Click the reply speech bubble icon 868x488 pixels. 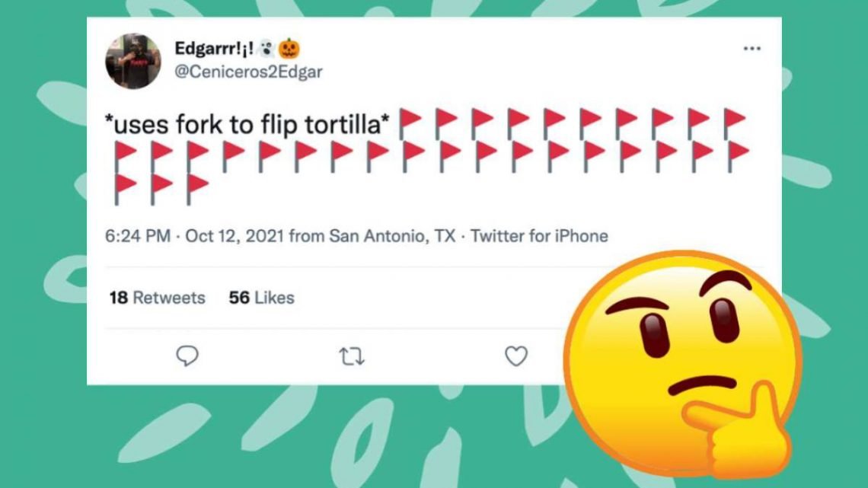[x=187, y=356]
